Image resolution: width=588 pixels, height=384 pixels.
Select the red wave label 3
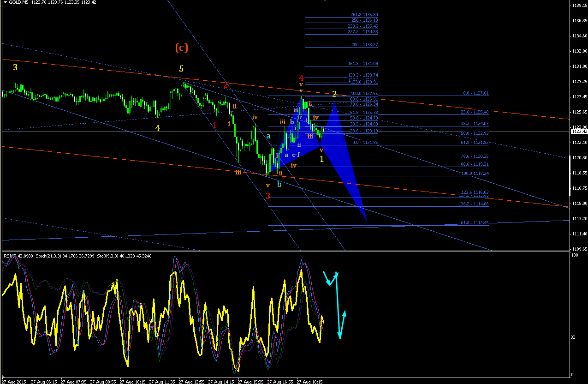point(268,196)
